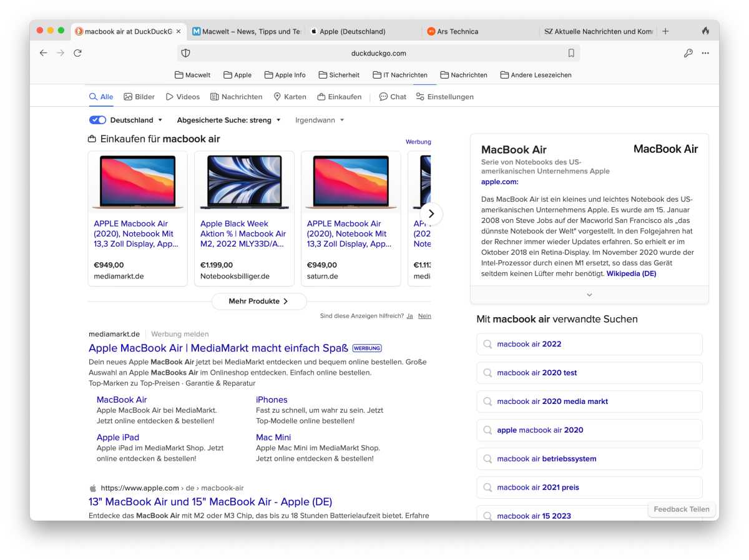Search related: macbook air 2022
The width and height of the screenshot is (749, 560).
click(589, 344)
